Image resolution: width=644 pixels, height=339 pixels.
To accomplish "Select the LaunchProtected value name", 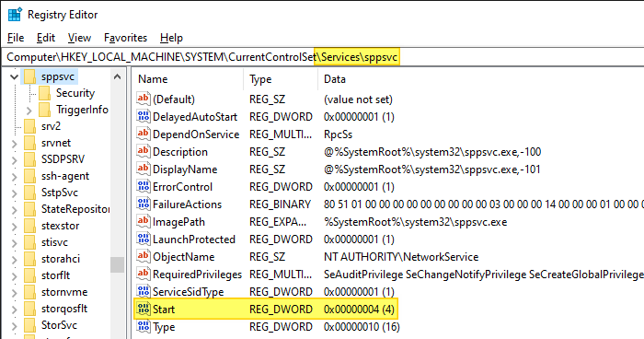I will 194,239.
